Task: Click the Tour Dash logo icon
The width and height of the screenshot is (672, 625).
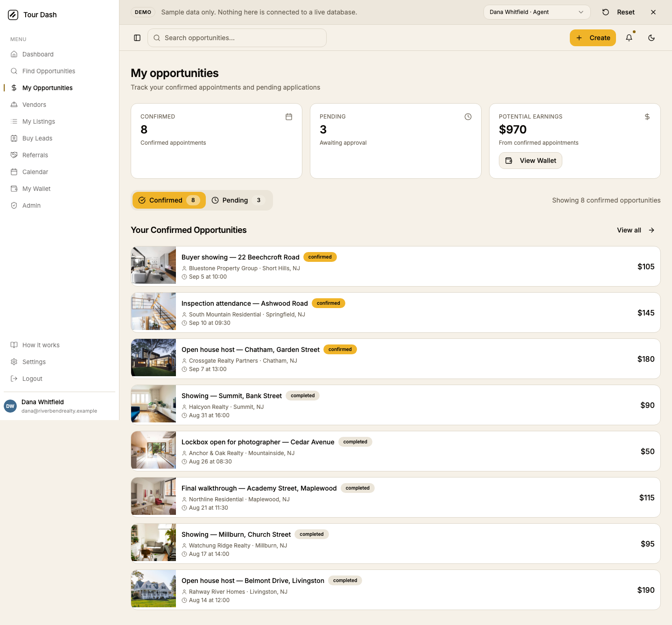Action: (13, 15)
